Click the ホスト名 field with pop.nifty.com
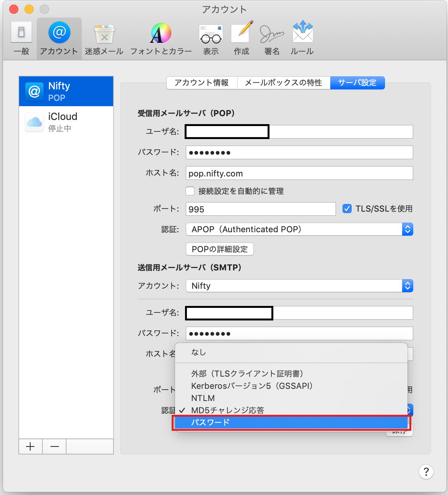This screenshot has height=495, width=448. pos(299,173)
